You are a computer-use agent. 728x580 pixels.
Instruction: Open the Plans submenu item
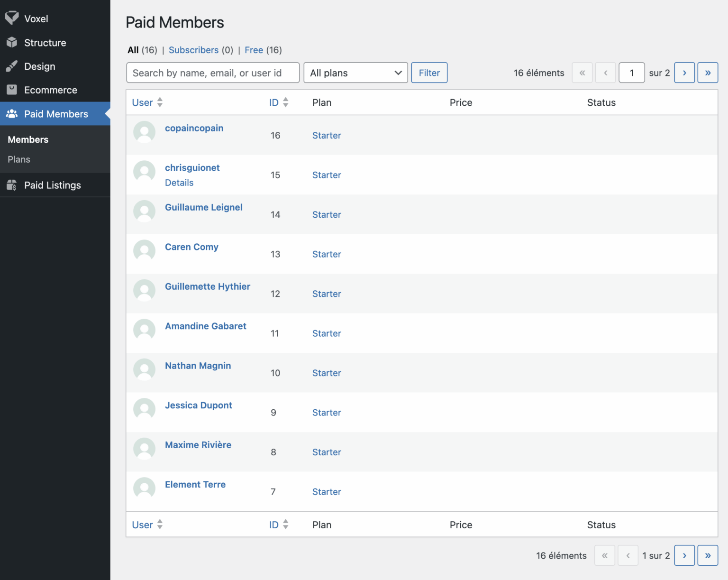(x=19, y=159)
